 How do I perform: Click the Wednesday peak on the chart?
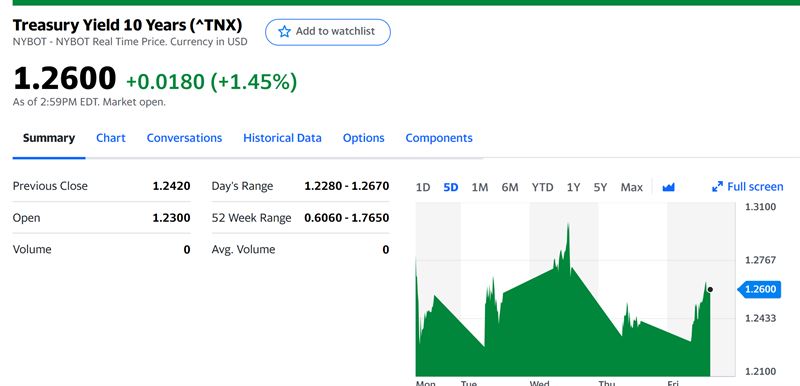568,223
